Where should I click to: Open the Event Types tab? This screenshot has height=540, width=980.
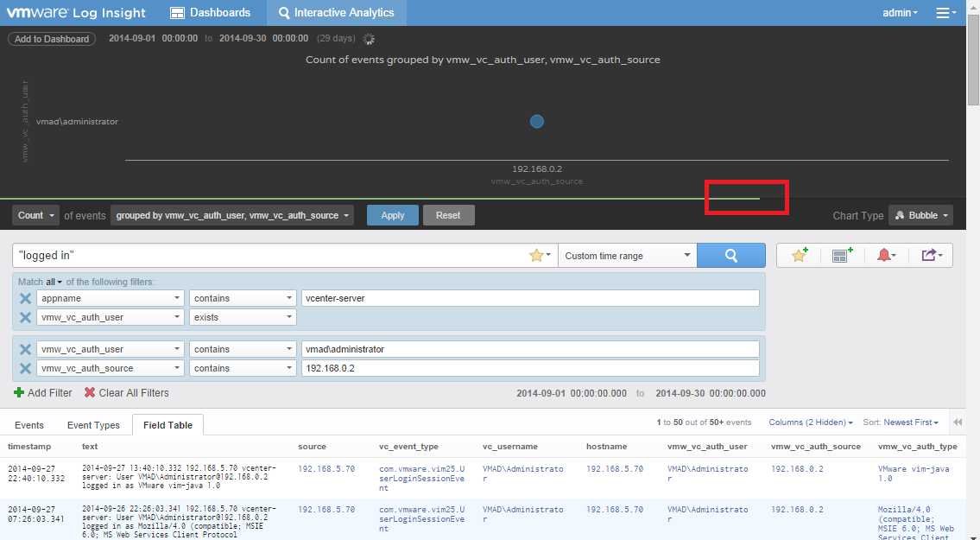(94, 425)
